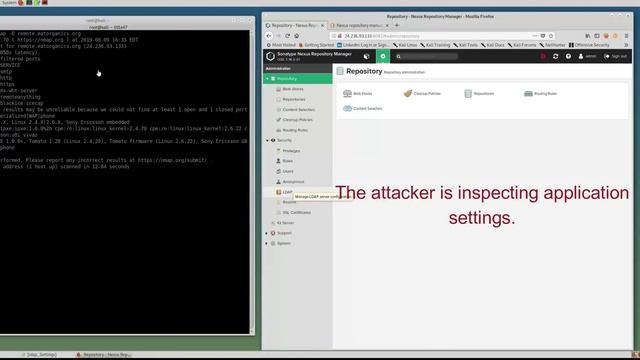Click the Firefox home button
The height and width of the screenshot is (360, 640).
[x=297, y=36]
